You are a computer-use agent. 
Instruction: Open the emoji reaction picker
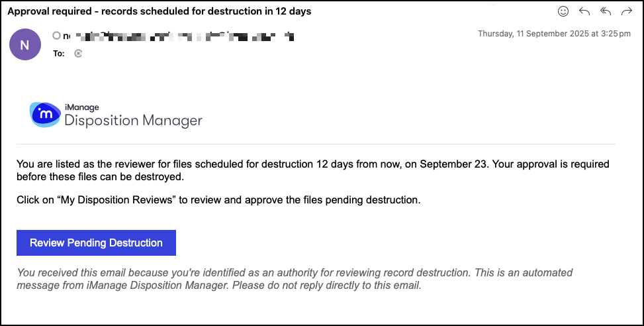[563, 11]
